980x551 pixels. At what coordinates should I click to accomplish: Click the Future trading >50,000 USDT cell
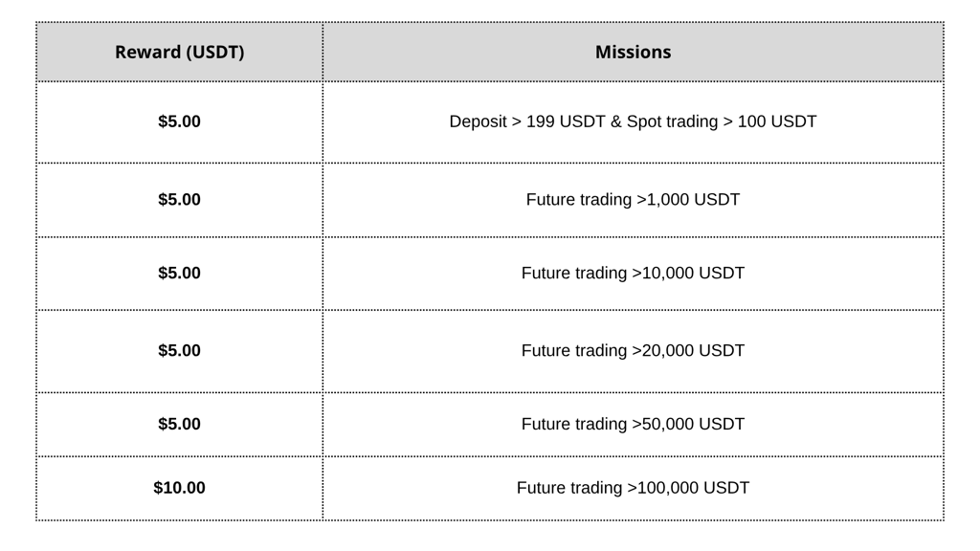click(634, 424)
